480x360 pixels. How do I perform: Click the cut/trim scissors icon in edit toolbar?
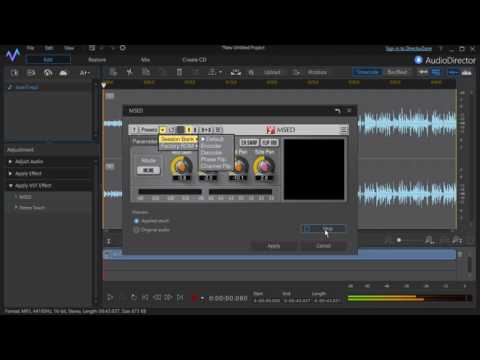129,72
